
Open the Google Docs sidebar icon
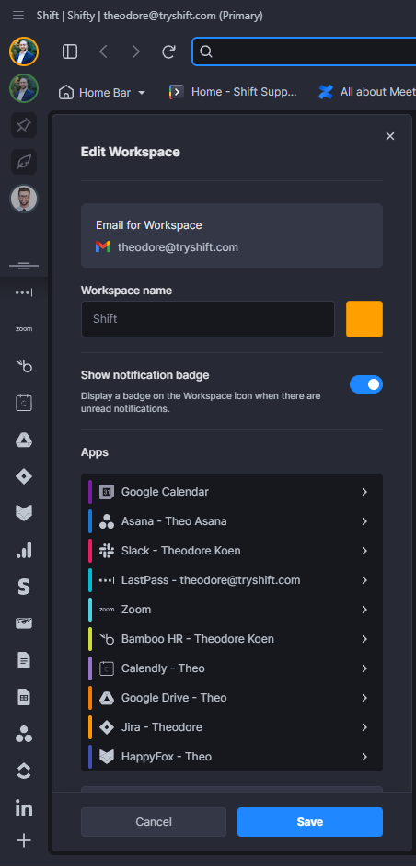click(24, 660)
